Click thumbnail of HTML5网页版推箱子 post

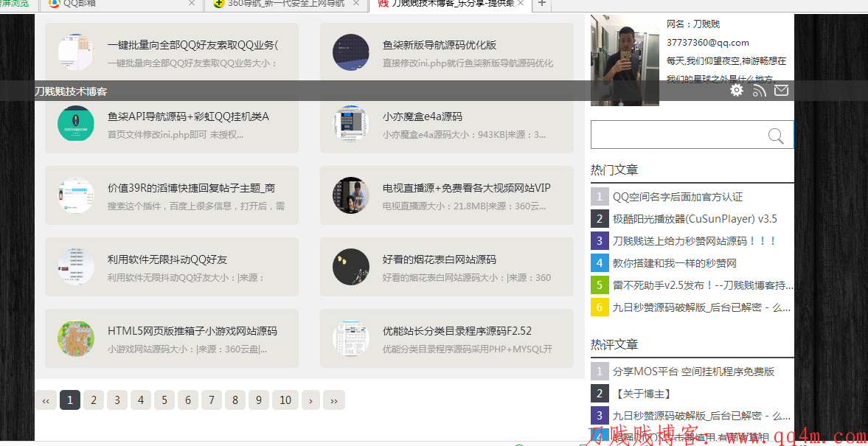coord(76,338)
